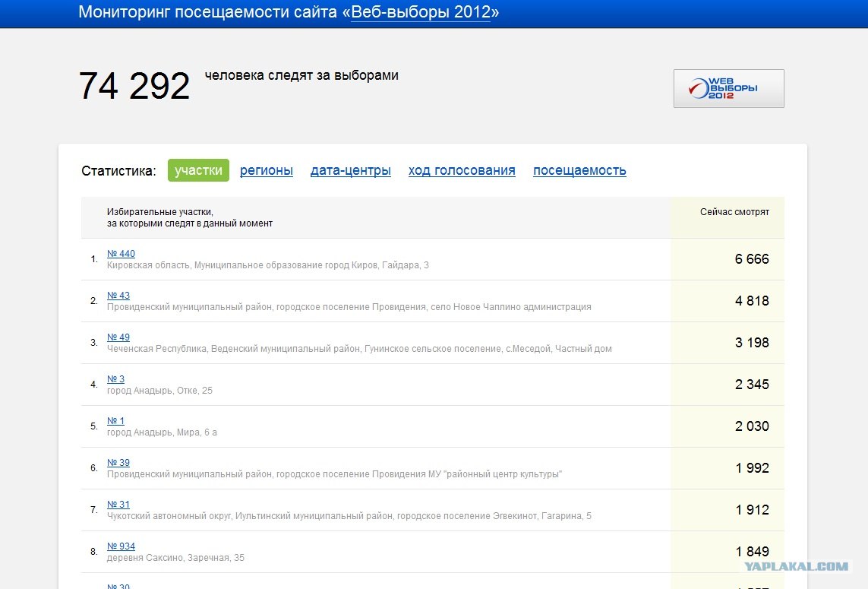The image size is (868, 589).
Task: Show the ход голосования statistics
Action: point(461,170)
